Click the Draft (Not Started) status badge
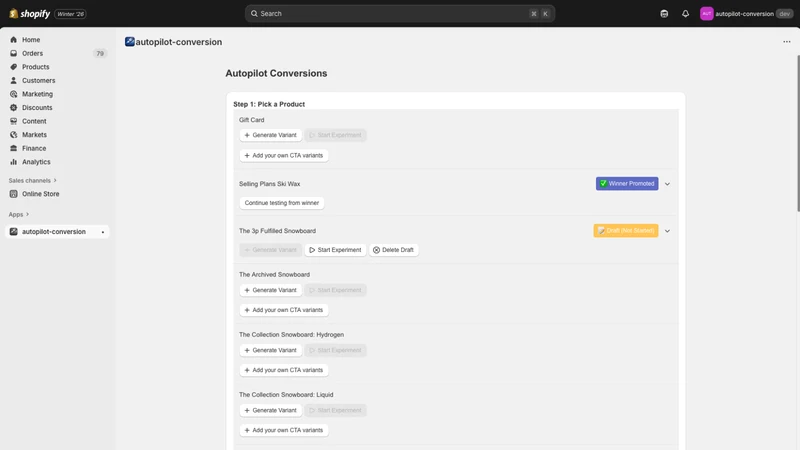 [x=626, y=231]
